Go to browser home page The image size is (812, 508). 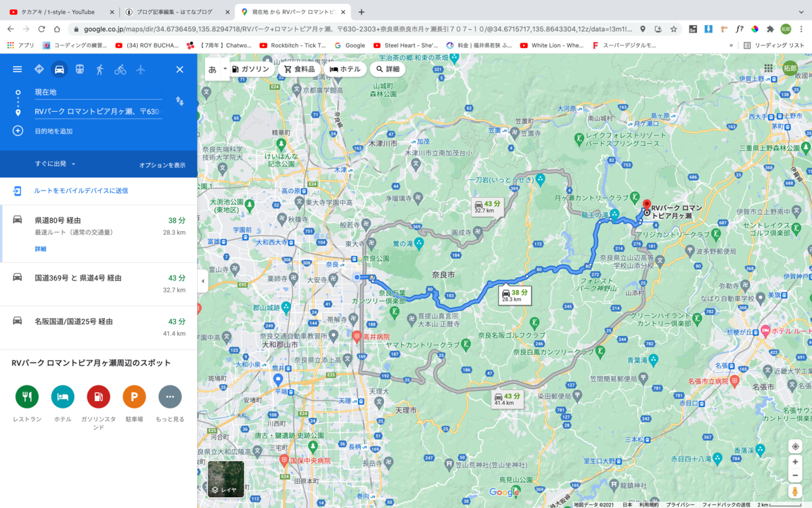(x=57, y=29)
